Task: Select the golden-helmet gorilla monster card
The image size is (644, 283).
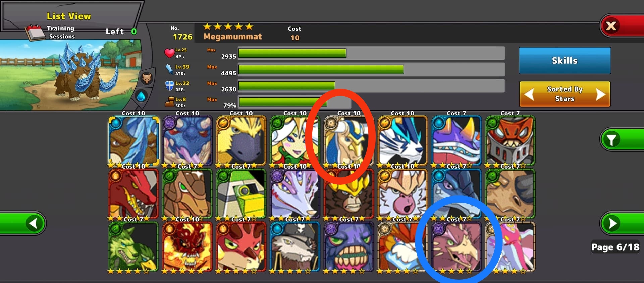Action: point(349,194)
